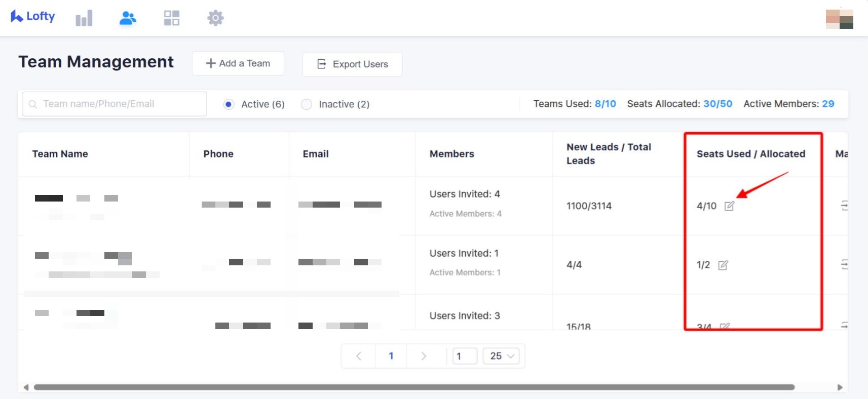The height and width of the screenshot is (399, 868).
Task: Open the dashboard grid icon
Action: coord(172,18)
